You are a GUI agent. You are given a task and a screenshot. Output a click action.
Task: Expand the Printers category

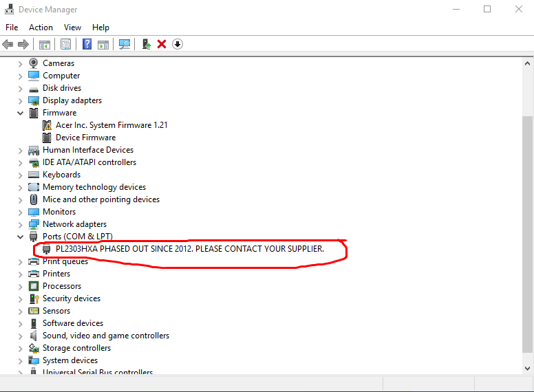coord(20,274)
